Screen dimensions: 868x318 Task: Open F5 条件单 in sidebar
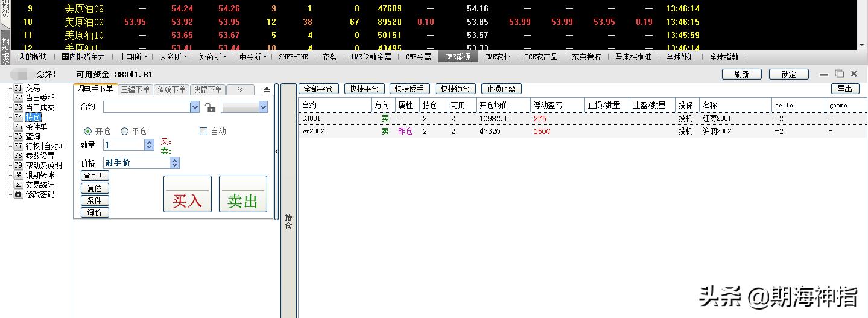point(30,127)
